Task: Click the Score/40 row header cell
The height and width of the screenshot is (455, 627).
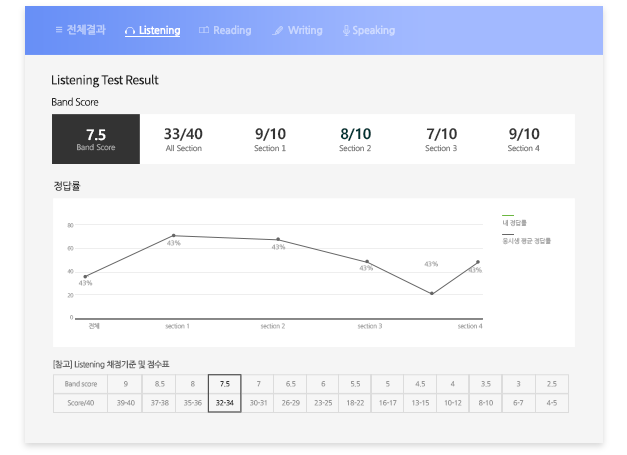Action: (80, 403)
